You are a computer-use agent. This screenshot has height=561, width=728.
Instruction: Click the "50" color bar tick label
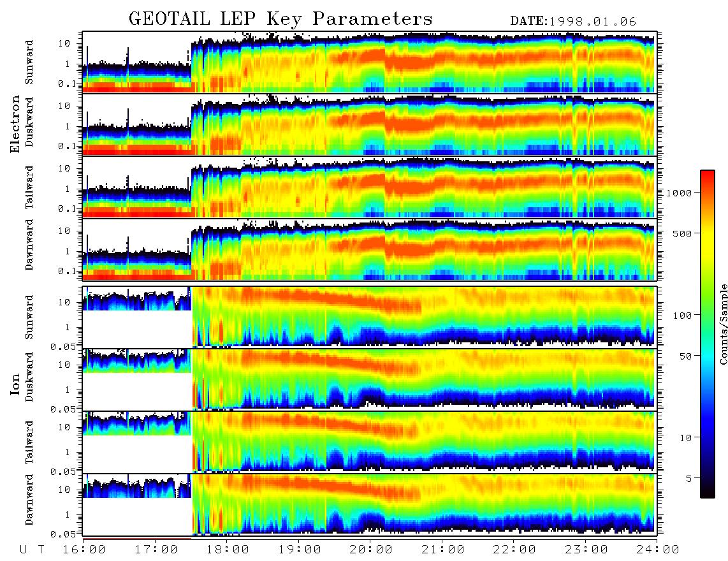(x=685, y=356)
